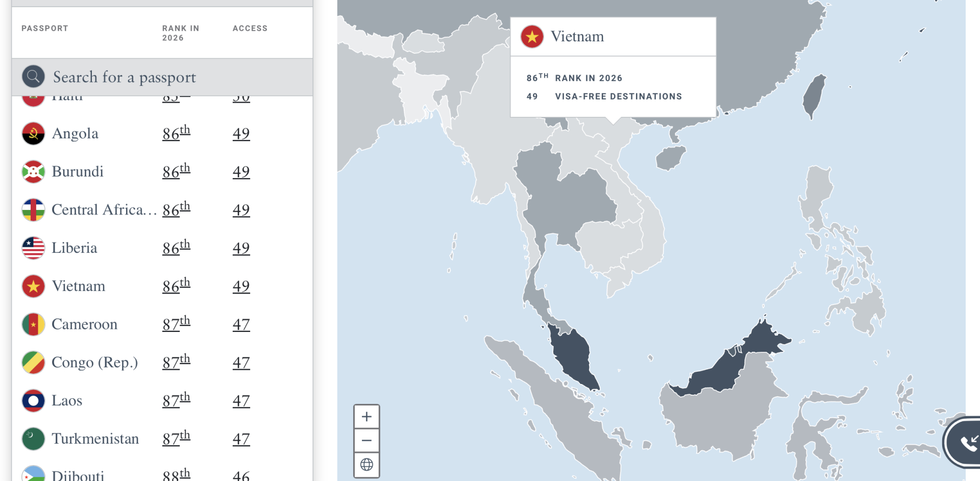Open the phone callback widget
The height and width of the screenshot is (481, 980).
[x=967, y=442]
